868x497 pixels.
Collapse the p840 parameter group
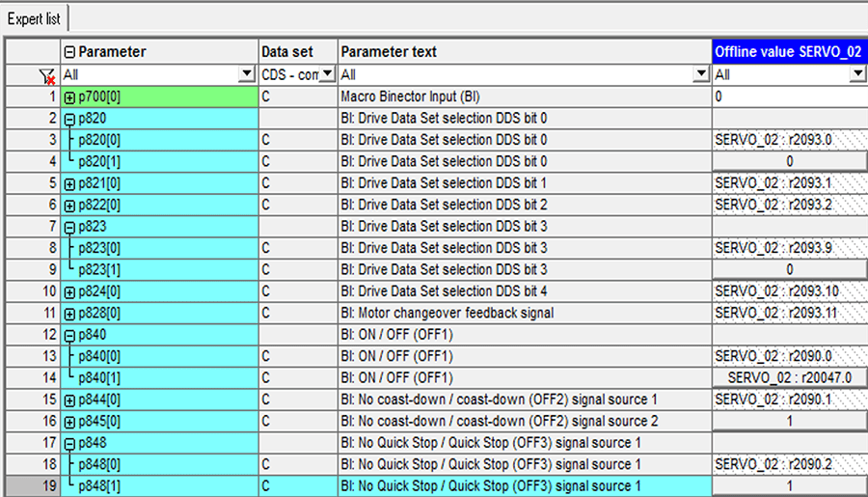(x=69, y=335)
